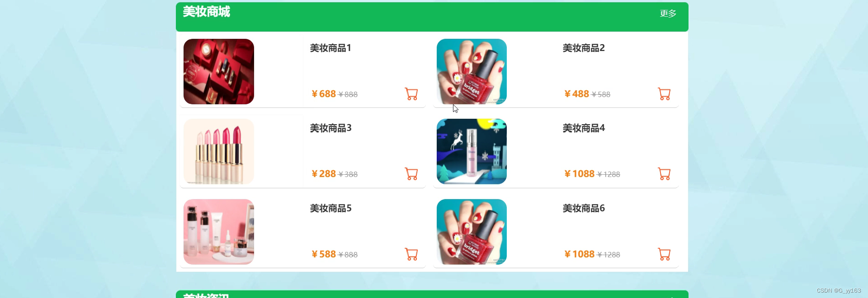The height and width of the screenshot is (298, 868).
Task: Click the nail polish image of 美妆商品6
Action: pyautogui.click(x=472, y=232)
